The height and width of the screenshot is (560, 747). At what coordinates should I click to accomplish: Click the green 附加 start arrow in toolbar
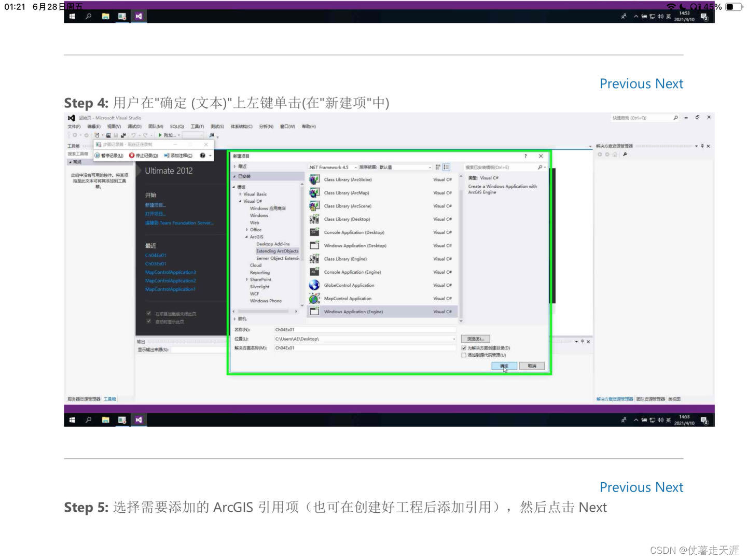click(160, 135)
